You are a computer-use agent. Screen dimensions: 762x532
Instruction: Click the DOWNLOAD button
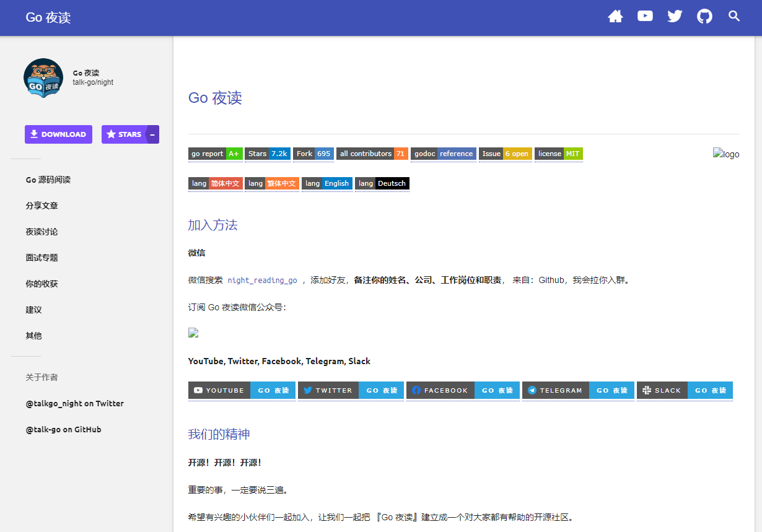tap(58, 134)
